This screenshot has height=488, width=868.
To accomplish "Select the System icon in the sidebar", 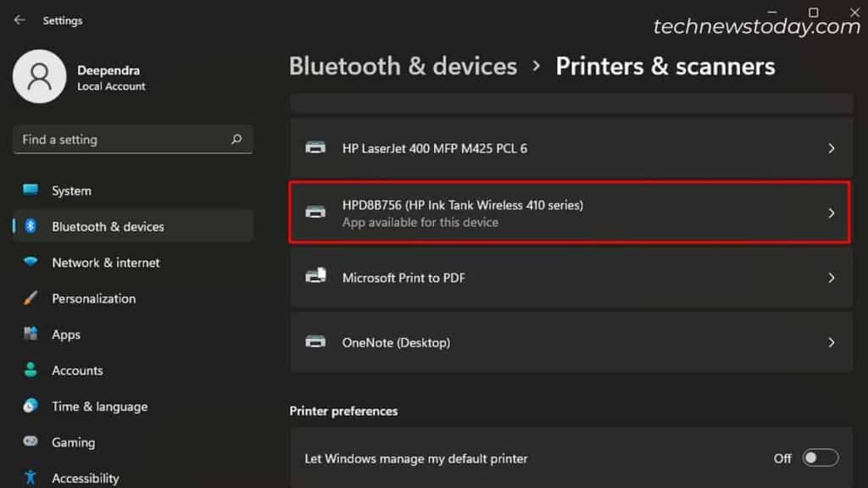I will point(30,191).
